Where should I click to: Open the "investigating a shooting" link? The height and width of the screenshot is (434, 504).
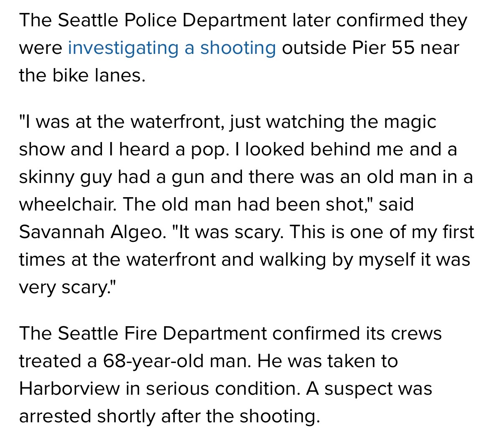tap(172, 48)
